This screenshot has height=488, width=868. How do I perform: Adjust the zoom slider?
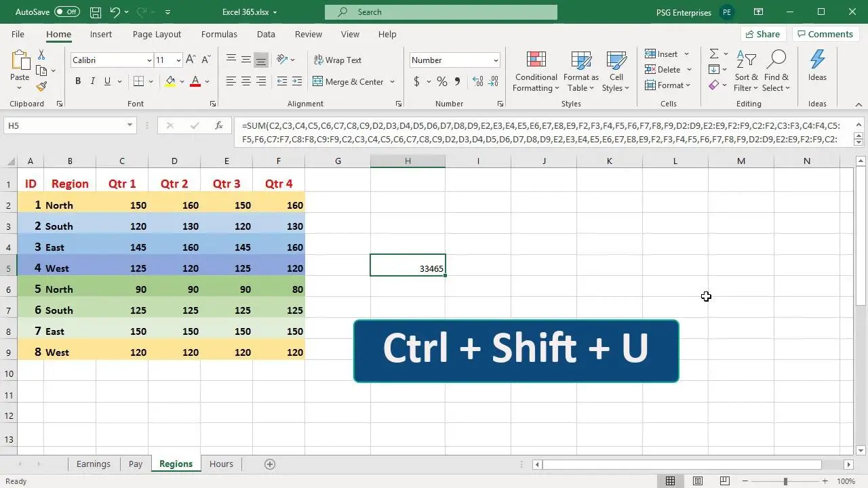(x=785, y=481)
